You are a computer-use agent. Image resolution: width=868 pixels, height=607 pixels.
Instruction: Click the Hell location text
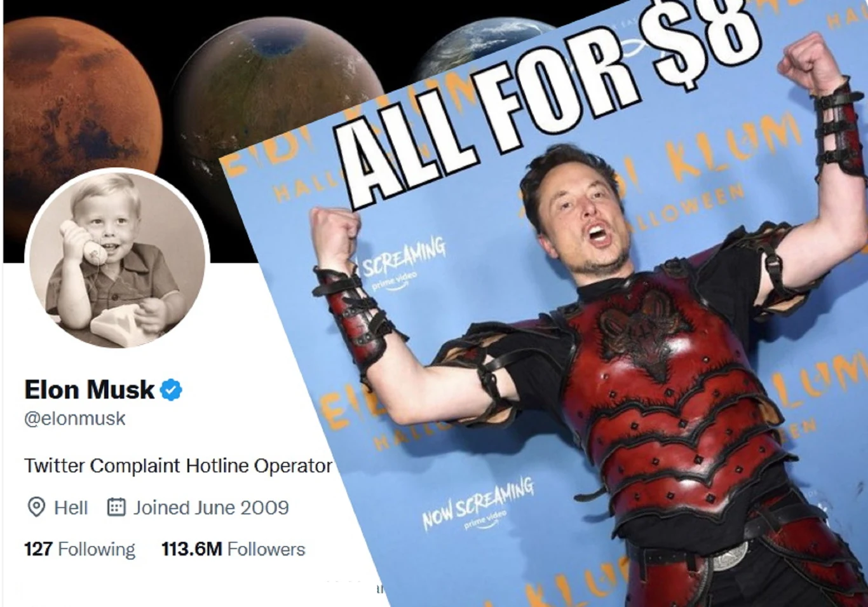coord(71,508)
